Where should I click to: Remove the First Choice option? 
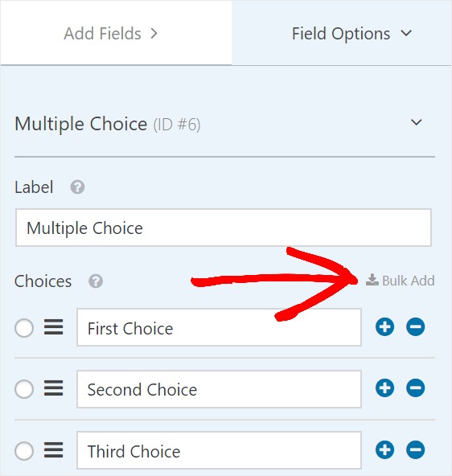pos(415,327)
